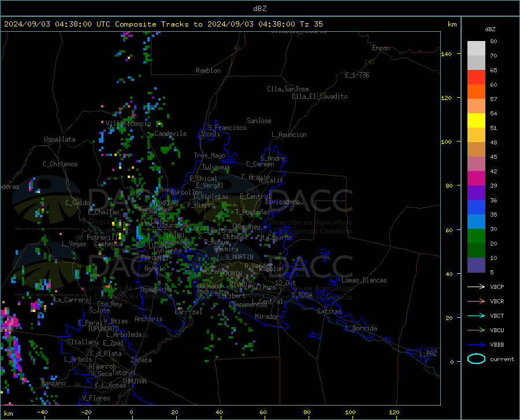This screenshot has width=520, height=420.
Task: Click the composite tracks timestamp header text
Action: pyautogui.click(x=163, y=24)
